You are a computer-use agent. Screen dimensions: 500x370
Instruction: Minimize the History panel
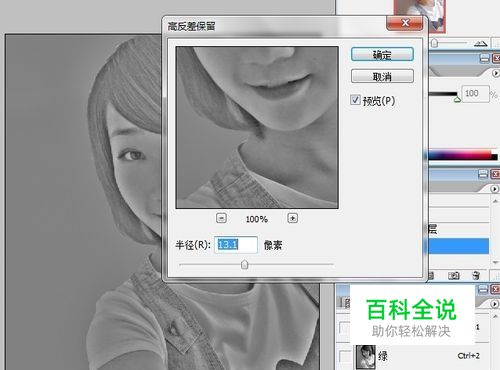pyautogui.click(x=483, y=174)
